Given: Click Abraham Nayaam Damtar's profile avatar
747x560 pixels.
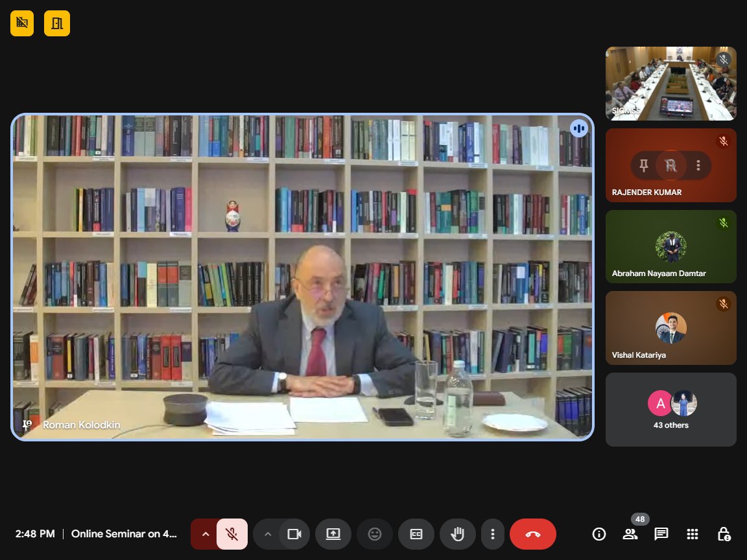Looking at the screenshot, I should [x=670, y=247].
